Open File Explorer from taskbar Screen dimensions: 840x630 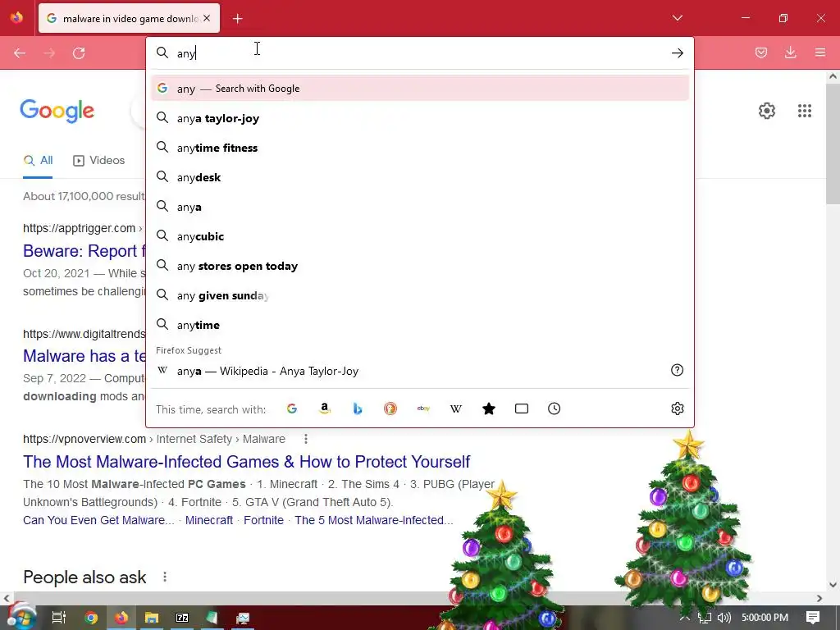point(152,618)
